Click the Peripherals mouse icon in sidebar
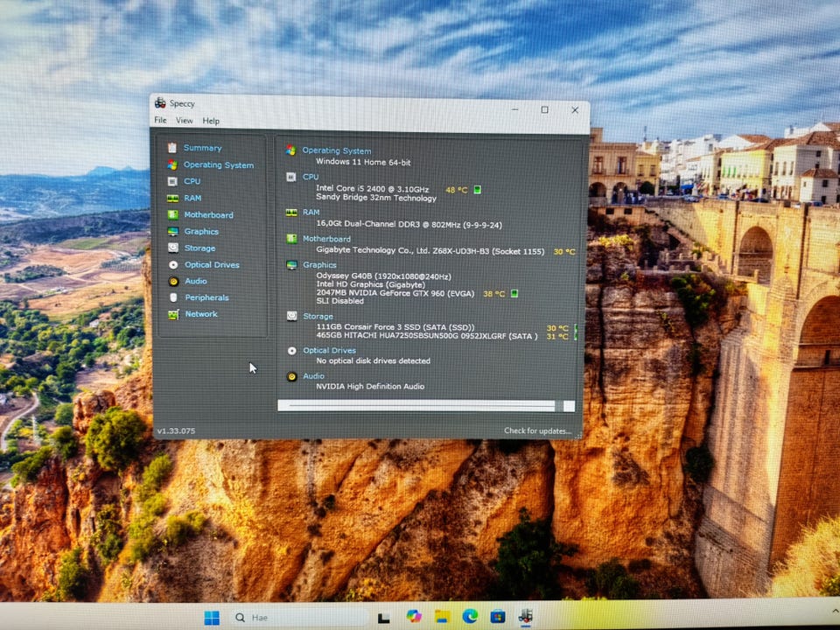Image resolution: width=840 pixels, height=630 pixels. 173,297
